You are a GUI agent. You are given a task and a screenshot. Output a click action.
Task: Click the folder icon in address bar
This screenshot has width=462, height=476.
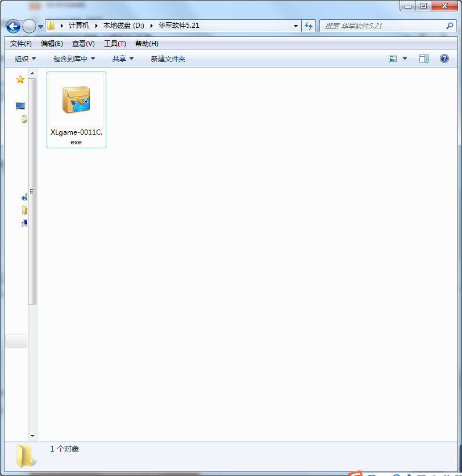click(51, 26)
